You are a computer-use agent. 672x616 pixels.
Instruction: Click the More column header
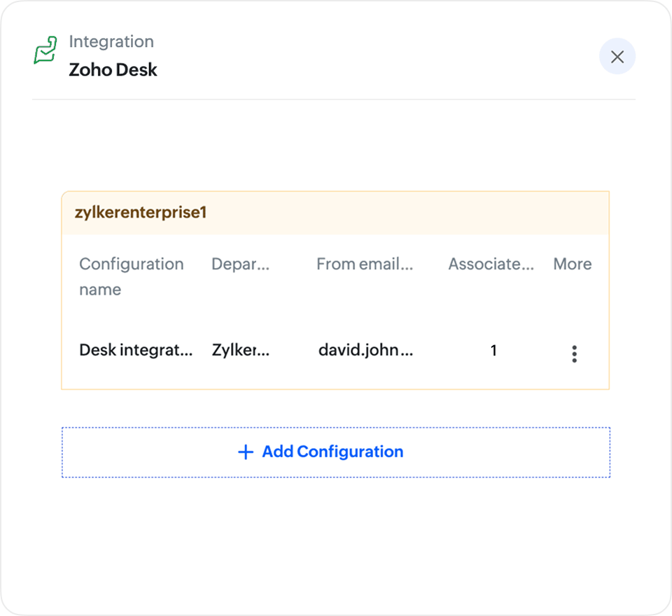point(572,264)
